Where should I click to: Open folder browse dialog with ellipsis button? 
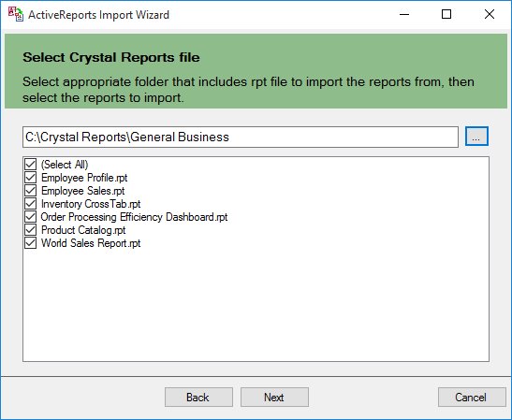click(476, 137)
